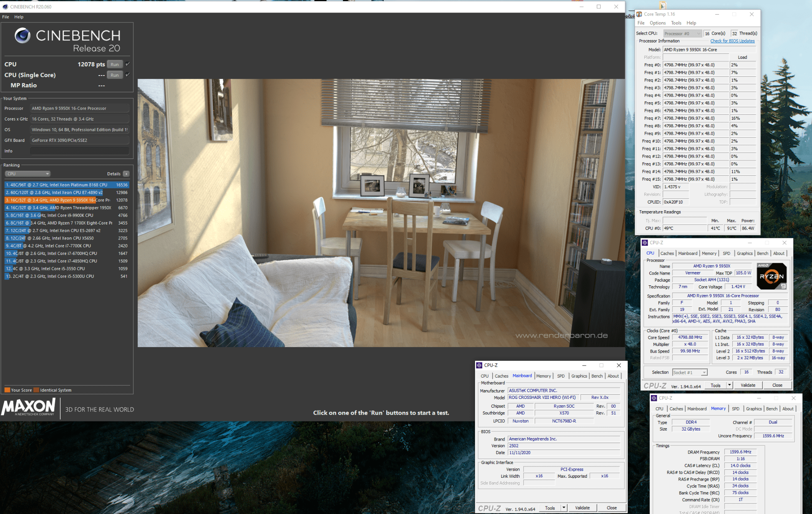The height and width of the screenshot is (514, 812).
Task: Click the Info input field in Your System
Action: point(79,151)
